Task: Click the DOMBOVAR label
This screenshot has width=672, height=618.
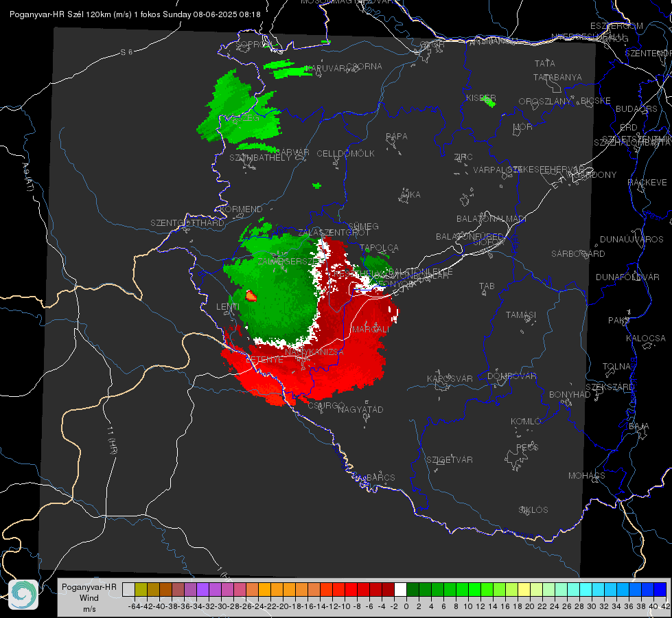Action: (511, 376)
